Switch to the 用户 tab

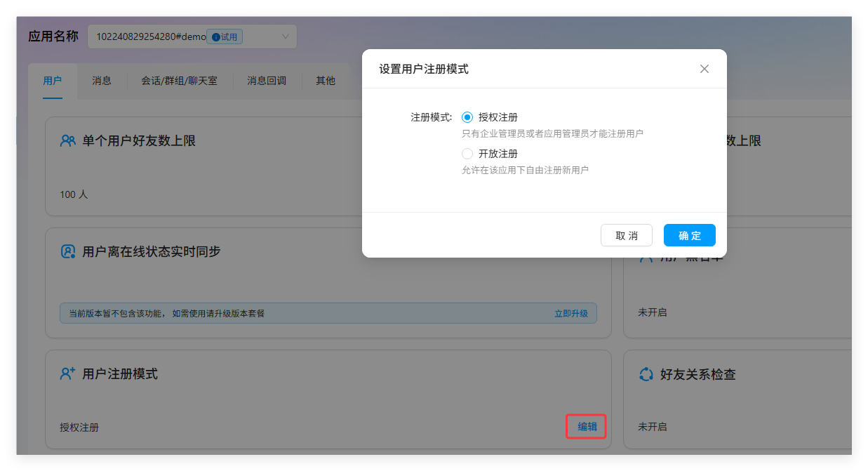tap(53, 81)
